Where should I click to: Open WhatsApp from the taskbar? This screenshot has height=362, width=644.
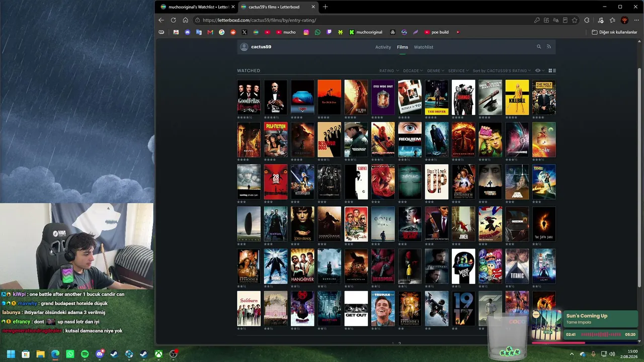pyautogui.click(x=70, y=354)
